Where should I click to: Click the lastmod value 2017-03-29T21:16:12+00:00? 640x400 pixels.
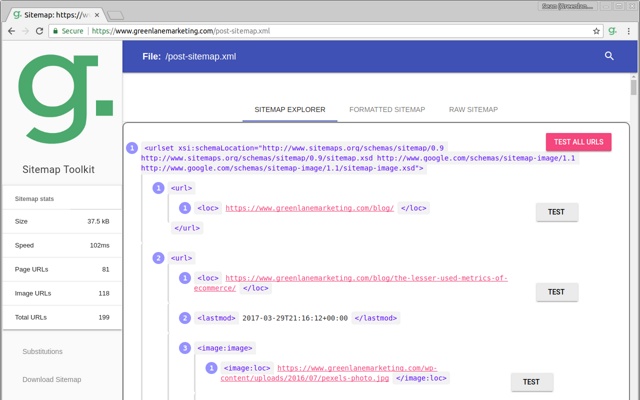click(295, 318)
